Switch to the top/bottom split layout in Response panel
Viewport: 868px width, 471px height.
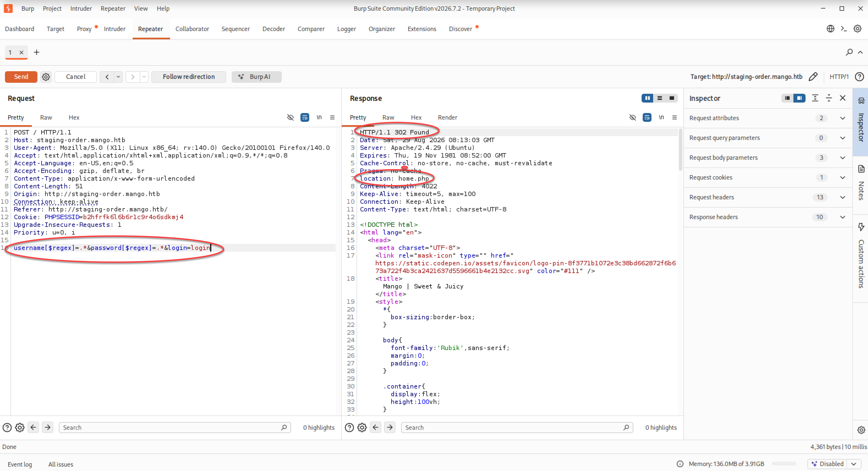click(659, 98)
